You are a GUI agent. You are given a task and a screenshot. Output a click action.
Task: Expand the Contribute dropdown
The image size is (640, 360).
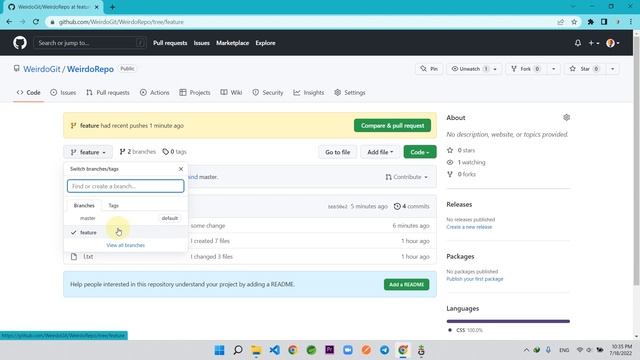[406, 177]
